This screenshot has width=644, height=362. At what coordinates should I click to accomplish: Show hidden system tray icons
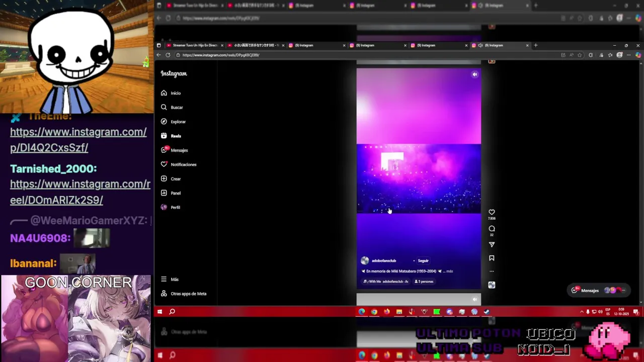click(x=582, y=312)
